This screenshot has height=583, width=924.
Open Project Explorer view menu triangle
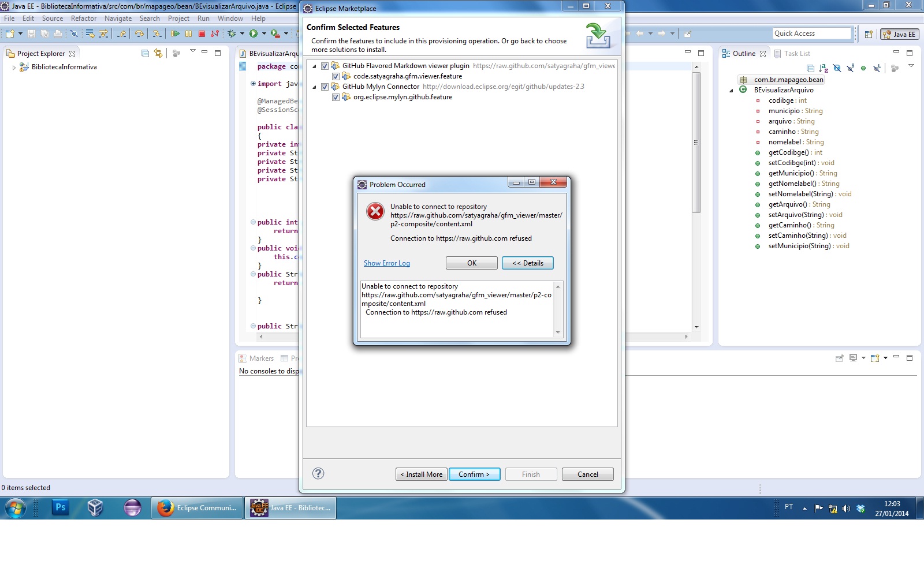point(193,52)
